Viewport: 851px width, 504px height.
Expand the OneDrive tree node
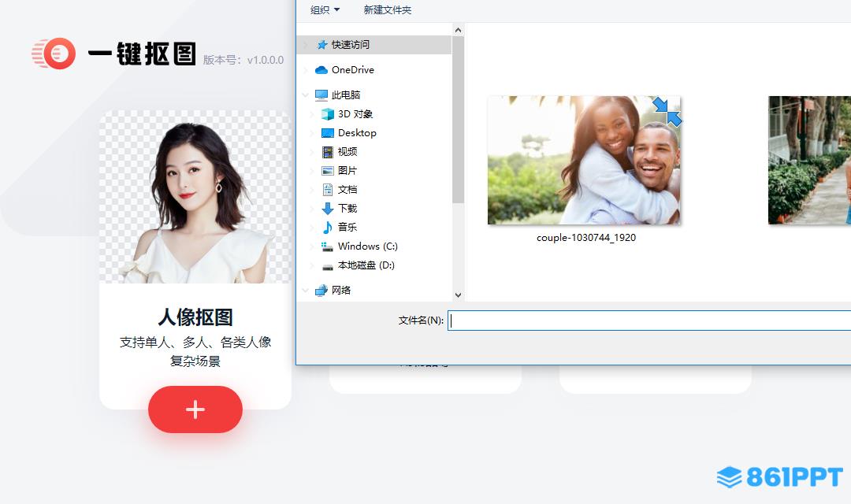306,70
